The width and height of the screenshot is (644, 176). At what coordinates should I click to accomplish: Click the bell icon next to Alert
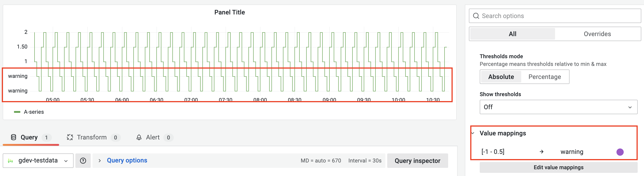[x=139, y=137]
